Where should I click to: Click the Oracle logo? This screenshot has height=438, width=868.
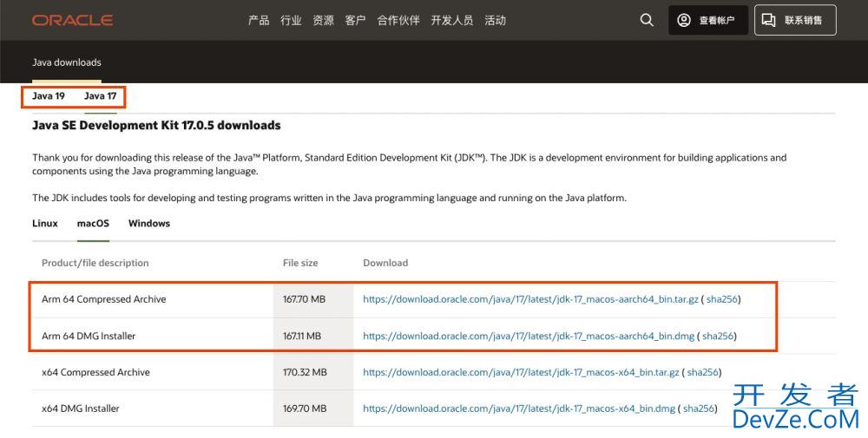pyautogui.click(x=73, y=21)
